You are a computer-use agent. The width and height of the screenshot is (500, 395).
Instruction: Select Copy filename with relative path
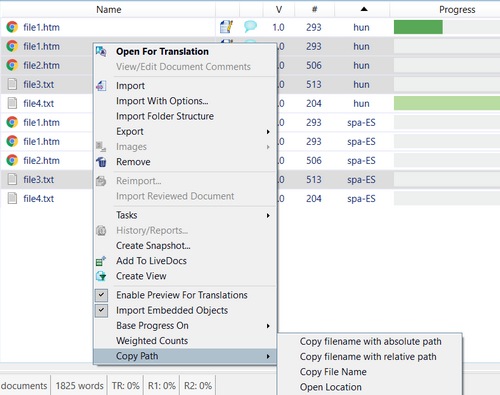[368, 357]
